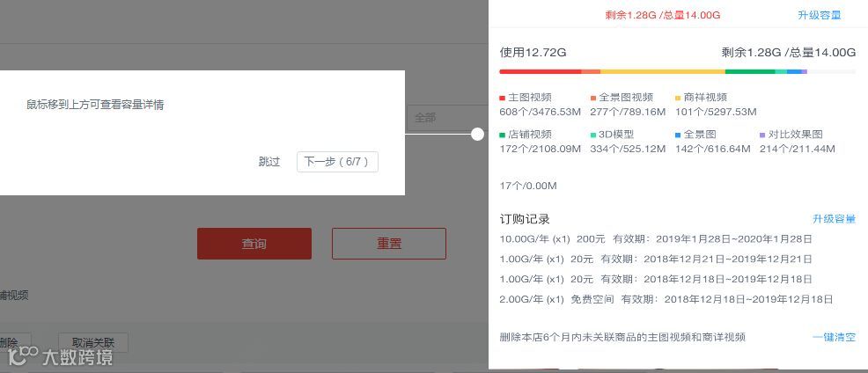Click the 取消关联 button

(93, 342)
